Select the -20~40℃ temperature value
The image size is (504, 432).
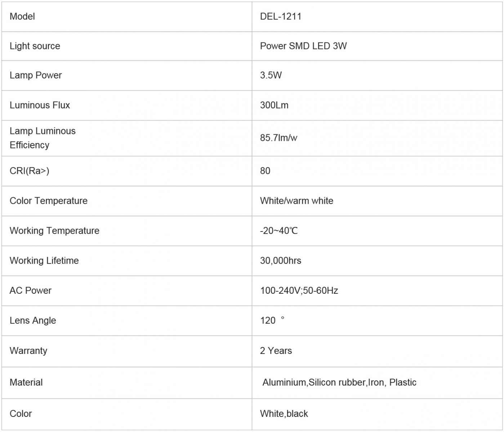click(279, 230)
